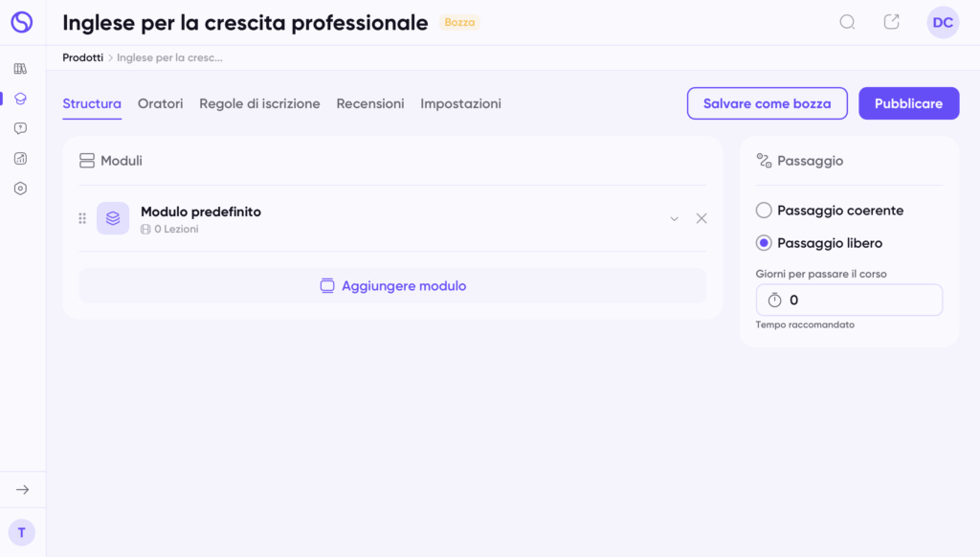Open the DC user avatar menu
The image size is (980, 557).
(x=943, y=22)
